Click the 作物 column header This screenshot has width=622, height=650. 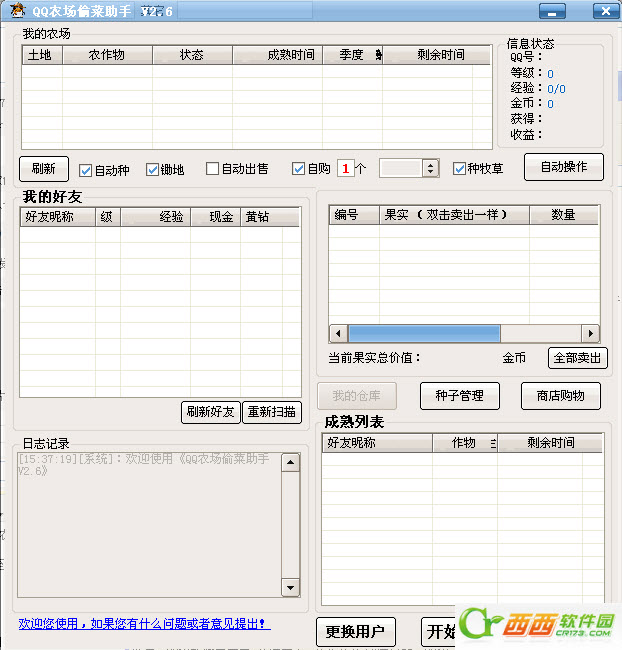pyautogui.click(x=464, y=443)
